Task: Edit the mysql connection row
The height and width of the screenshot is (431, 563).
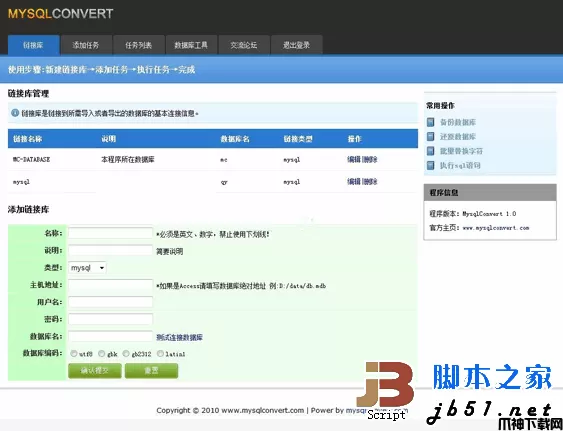Action: pos(354,181)
